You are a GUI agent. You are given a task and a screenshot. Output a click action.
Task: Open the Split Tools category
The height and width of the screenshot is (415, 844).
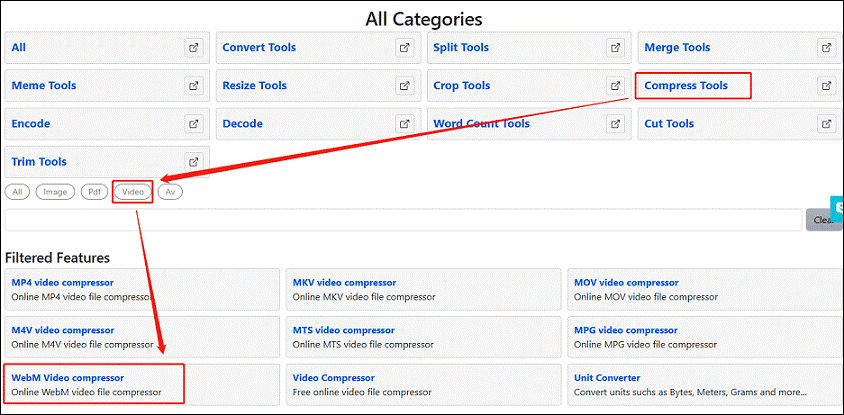[x=461, y=47]
